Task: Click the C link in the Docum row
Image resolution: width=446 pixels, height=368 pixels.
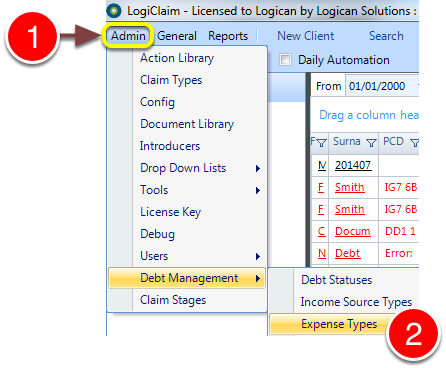Action: point(321,231)
